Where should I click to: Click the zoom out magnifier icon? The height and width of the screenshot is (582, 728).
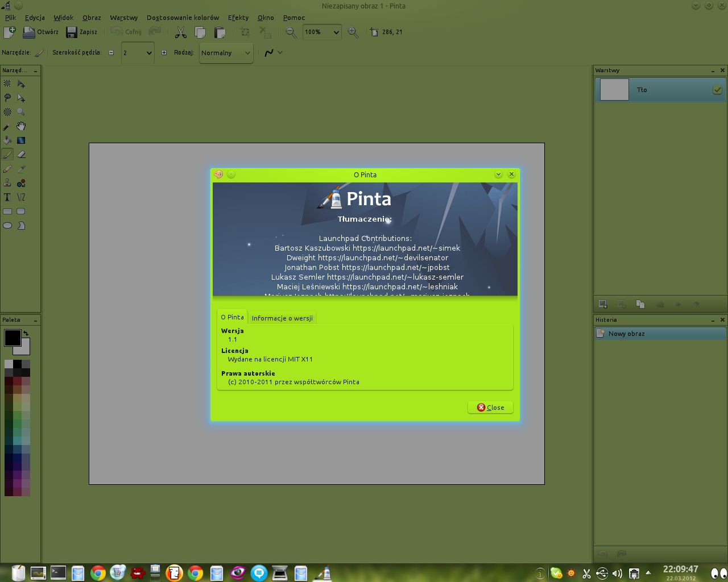(x=291, y=32)
